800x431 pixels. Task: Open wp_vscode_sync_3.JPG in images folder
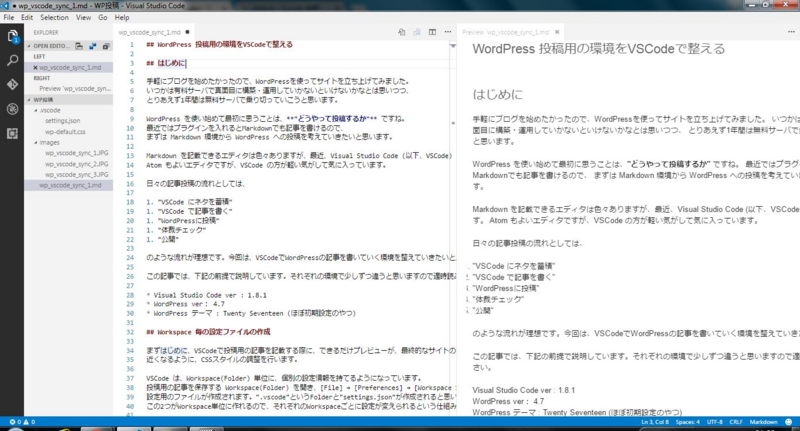[x=77, y=174]
